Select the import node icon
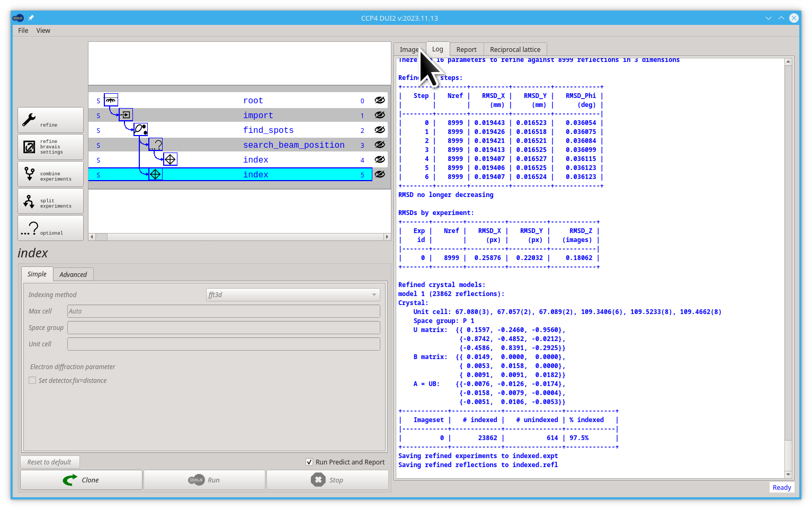Image resolution: width=812 pixels, height=510 pixels. click(126, 115)
